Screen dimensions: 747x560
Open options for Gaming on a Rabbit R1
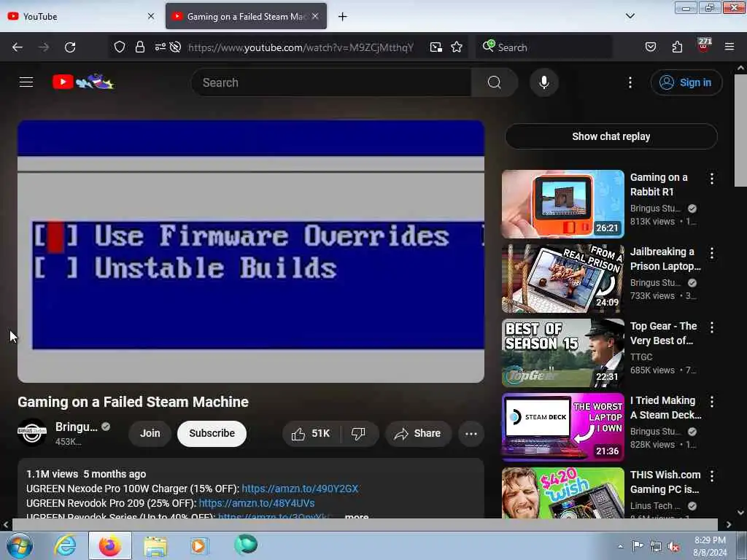(712, 179)
